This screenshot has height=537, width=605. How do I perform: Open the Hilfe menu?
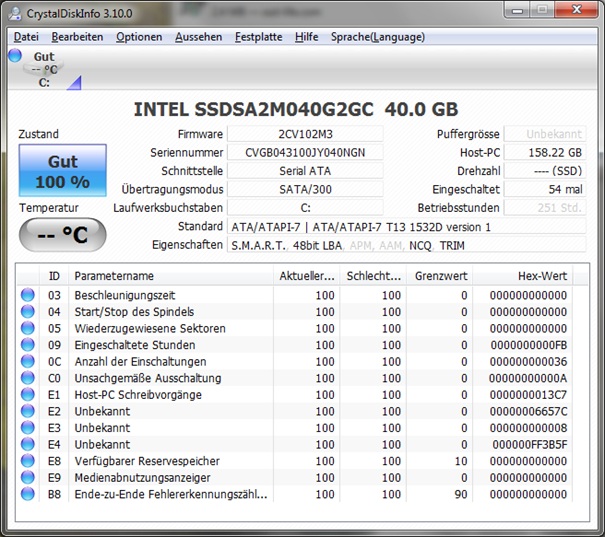[306, 37]
